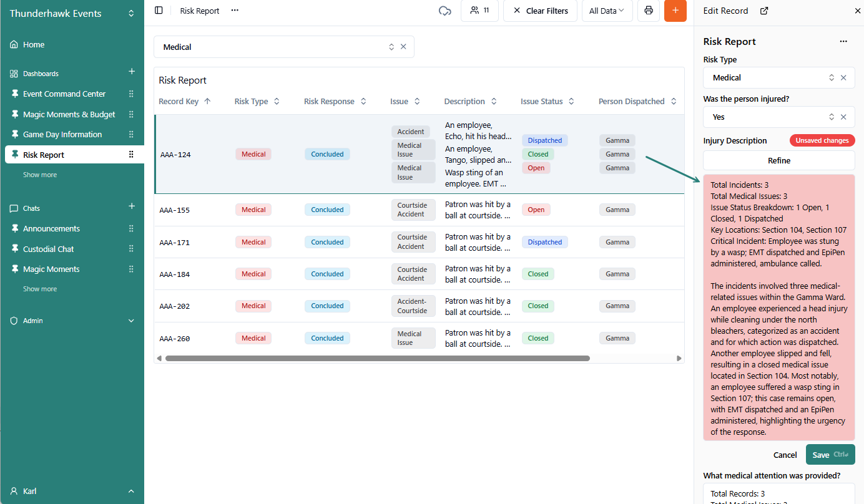The image size is (864, 504).
Task: Open 'Was the person injured?' dropdown
Action: coord(772,117)
